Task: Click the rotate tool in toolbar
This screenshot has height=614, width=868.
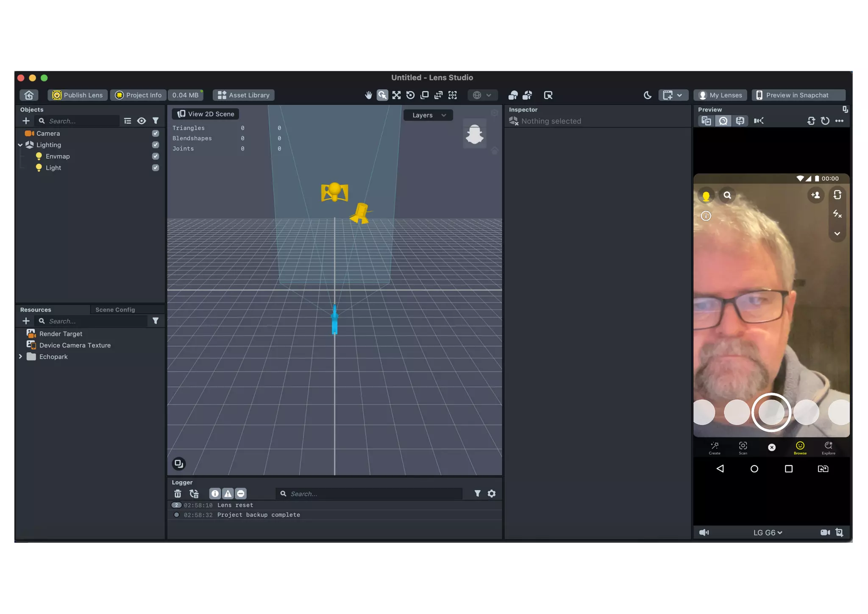Action: pos(410,95)
